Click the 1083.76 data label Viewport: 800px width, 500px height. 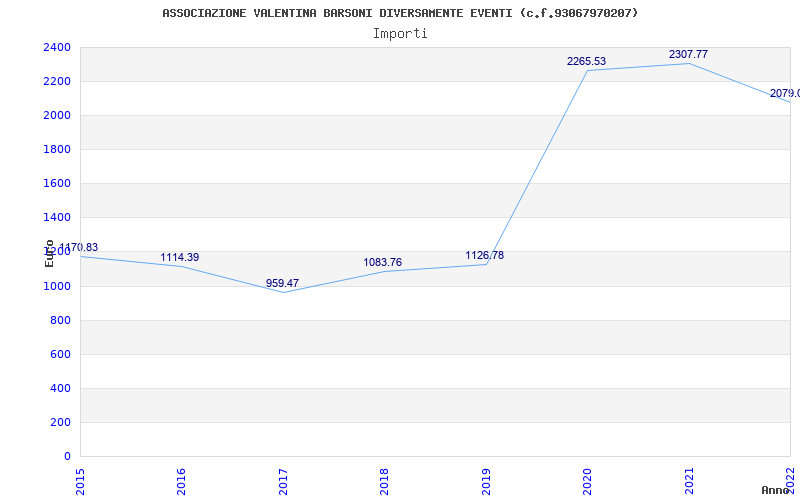383,263
